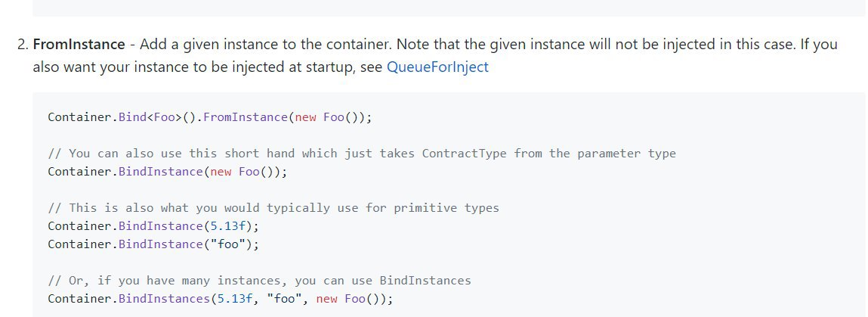
Task: Click the Container.BindInstances code line
Action: tap(221, 299)
